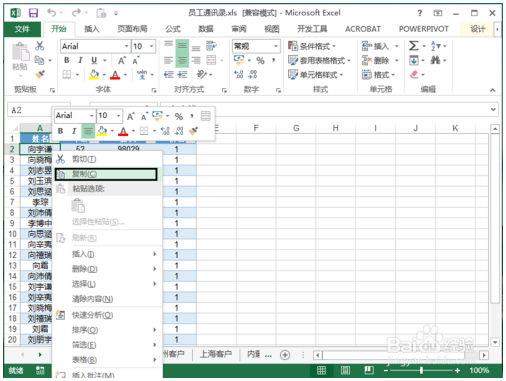Open the 上海客户 worksheet tab
Viewport: 506px width, 381px height.
tap(216, 354)
